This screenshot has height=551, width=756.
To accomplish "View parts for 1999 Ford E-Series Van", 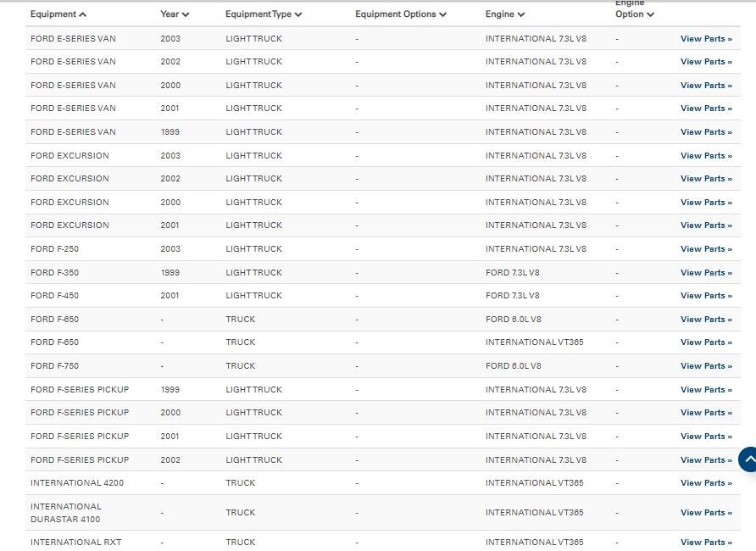I will [x=706, y=132].
